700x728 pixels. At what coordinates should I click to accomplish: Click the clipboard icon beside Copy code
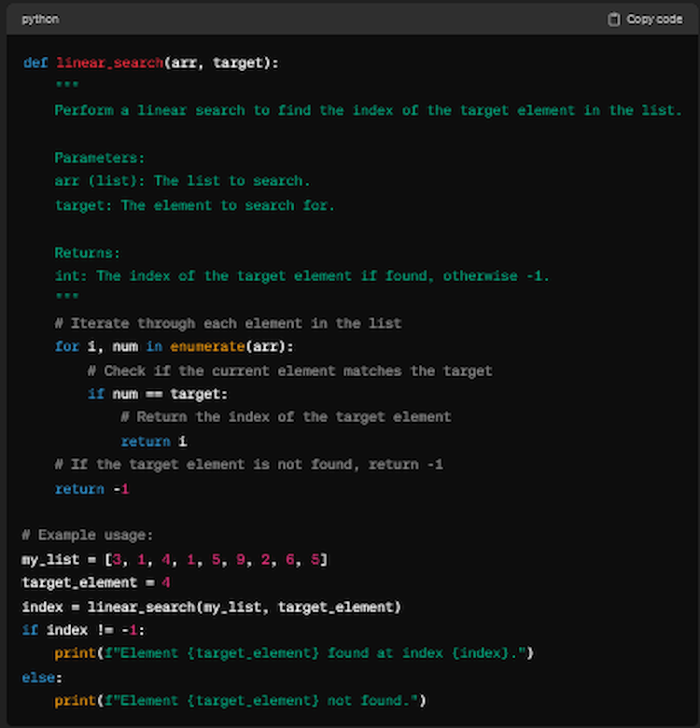tap(613, 19)
